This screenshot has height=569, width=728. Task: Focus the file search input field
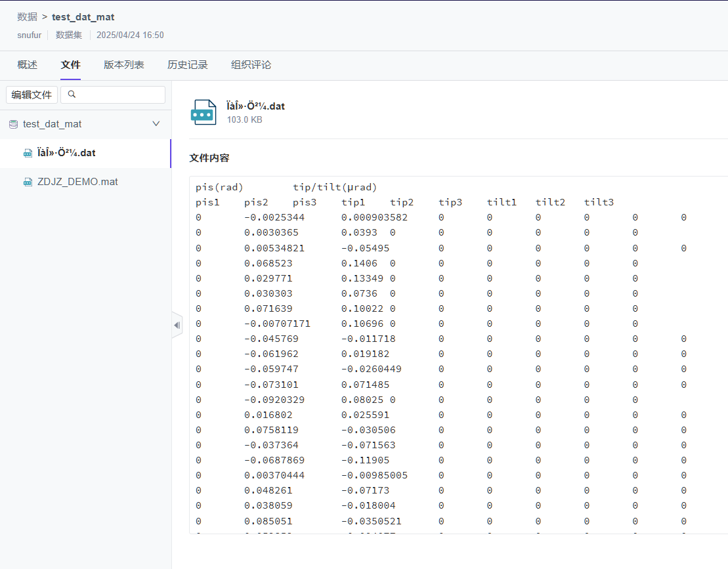pos(113,95)
